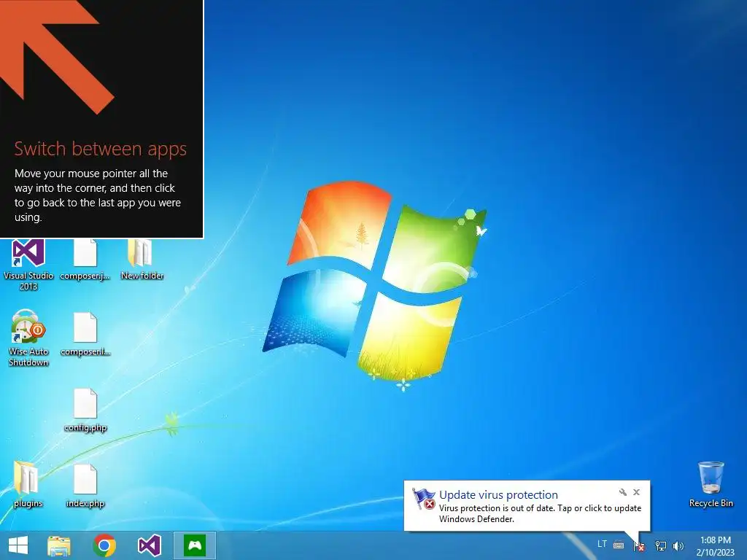Open the clock showing 1:08 PM
Image resolution: width=747 pixels, height=560 pixels.
pyautogui.click(x=715, y=540)
